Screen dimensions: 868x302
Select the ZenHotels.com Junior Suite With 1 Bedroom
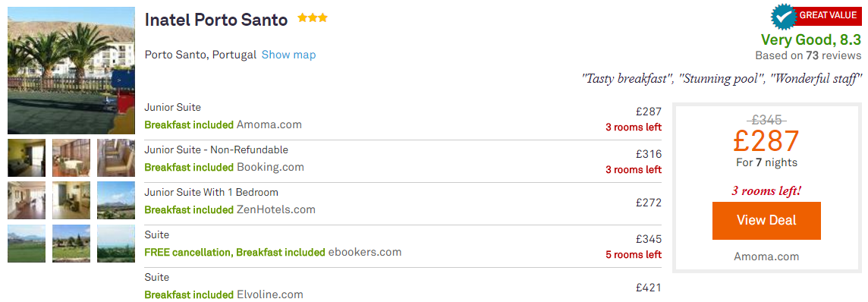click(403, 203)
